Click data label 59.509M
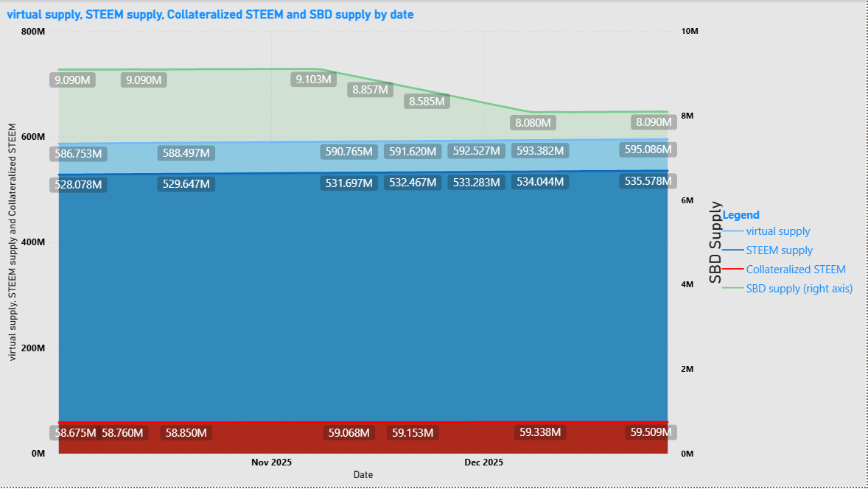Viewport: 868px width, 489px height. (x=651, y=432)
